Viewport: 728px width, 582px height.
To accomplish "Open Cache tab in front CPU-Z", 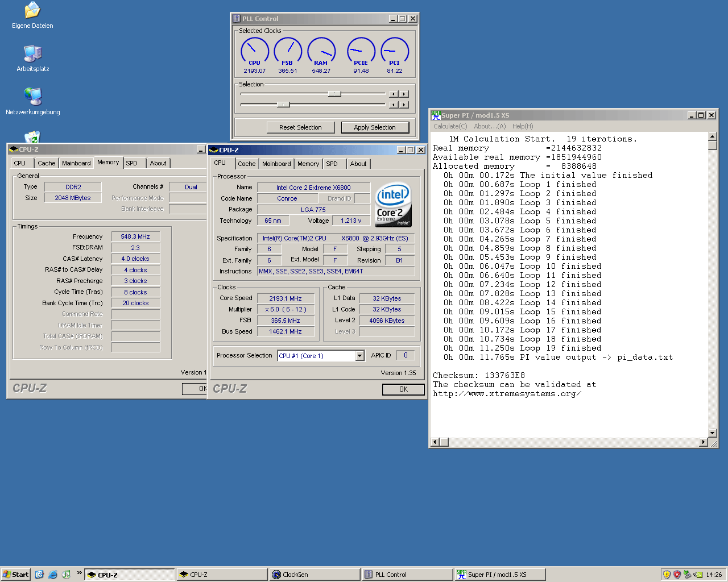I will click(x=247, y=164).
